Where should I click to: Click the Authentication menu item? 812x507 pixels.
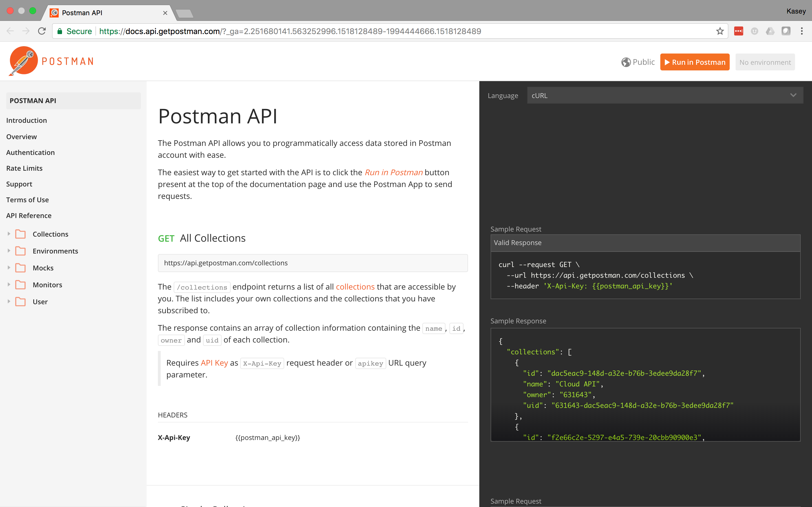[30, 152]
